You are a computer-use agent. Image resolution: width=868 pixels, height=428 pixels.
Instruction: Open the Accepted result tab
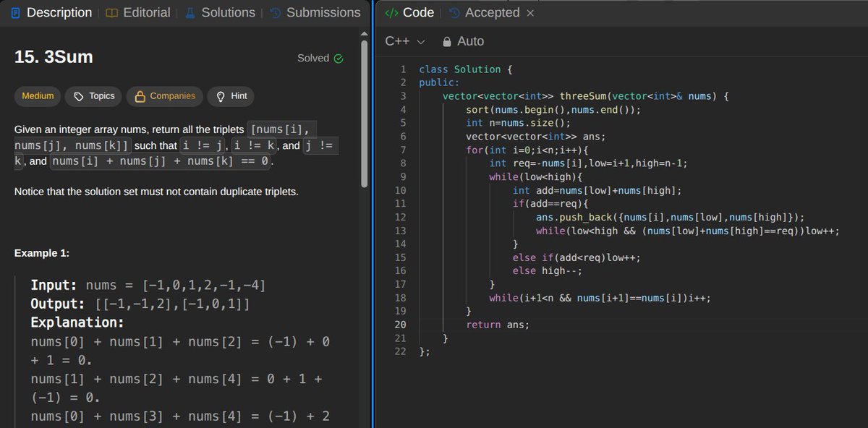(x=484, y=12)
